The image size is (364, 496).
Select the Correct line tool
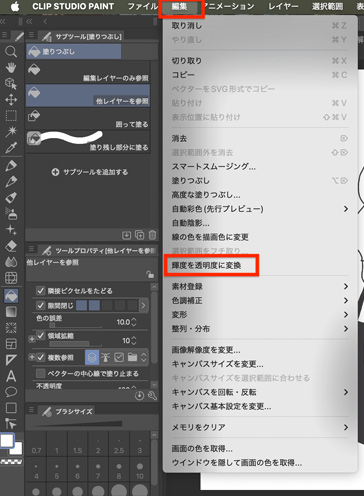pos(11,424)
